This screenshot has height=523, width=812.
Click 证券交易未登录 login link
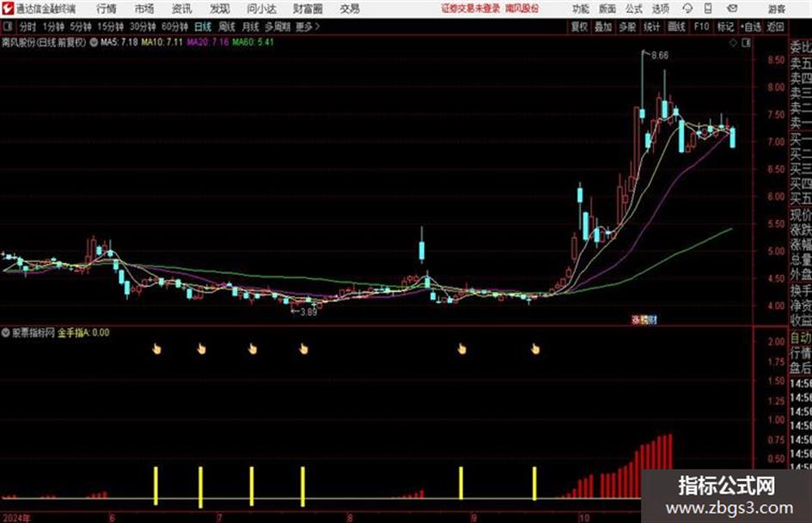[471, 9]
